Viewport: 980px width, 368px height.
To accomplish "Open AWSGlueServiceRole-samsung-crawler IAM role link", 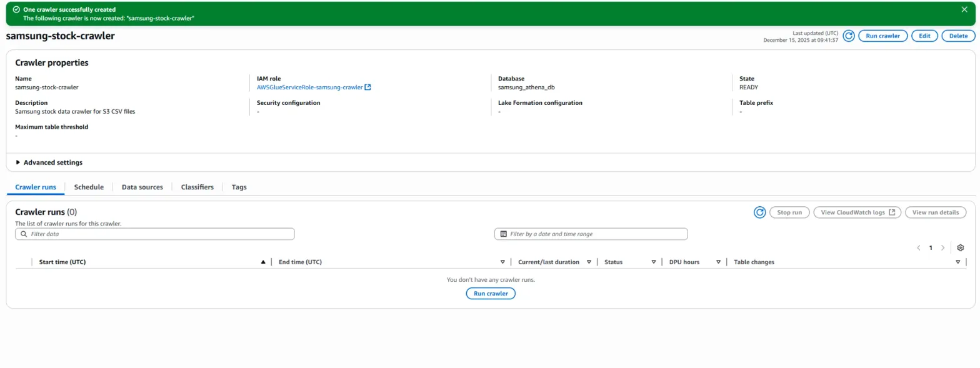I will [309, 87].
